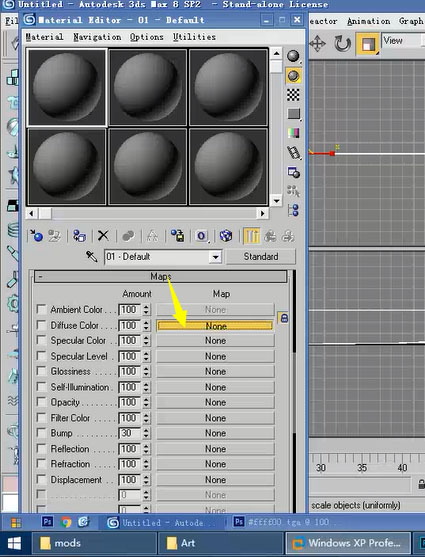This screenshot has width=425, height=557.
Task: Click the Video Color Check icon
Action: click(293, 133)
